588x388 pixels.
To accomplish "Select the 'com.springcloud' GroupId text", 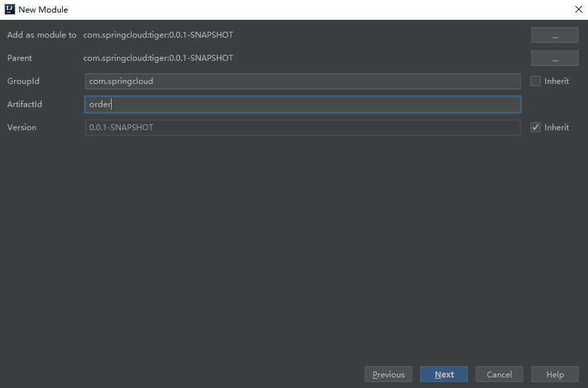I will click(121, 81).
